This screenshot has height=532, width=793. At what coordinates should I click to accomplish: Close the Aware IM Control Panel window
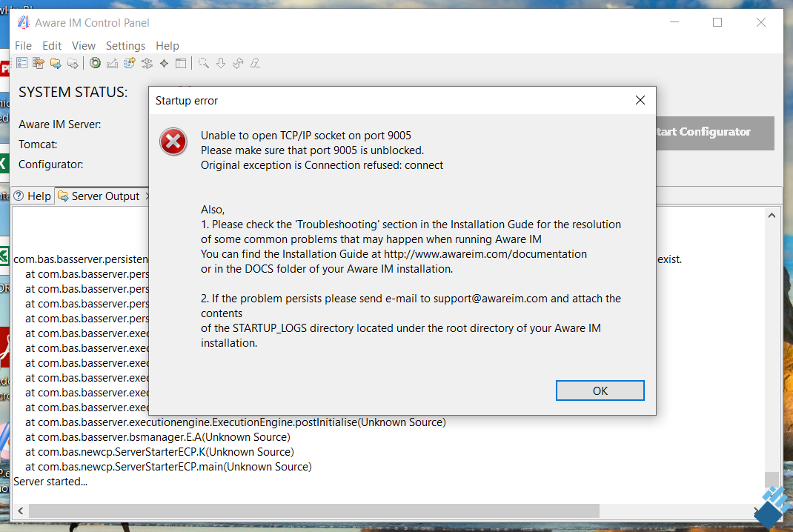tap(760, 22)
